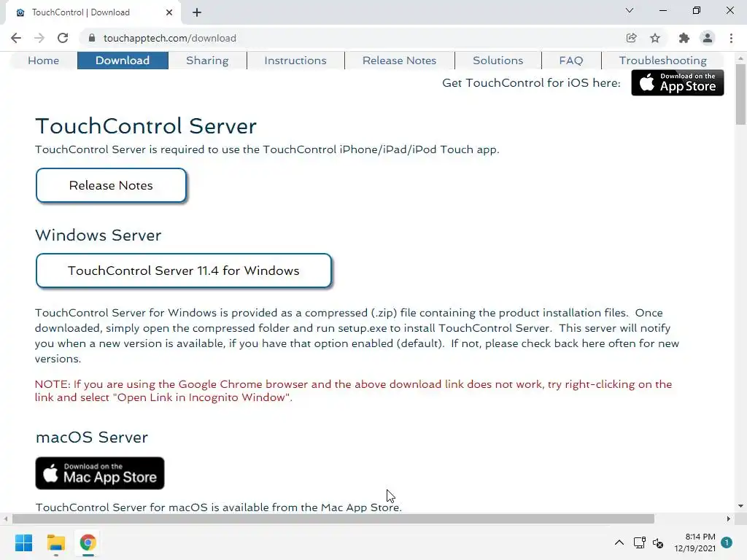The image size is (747, 560).
Task: Open the clock showing 8:14 PM
Action: coord(694,542)
